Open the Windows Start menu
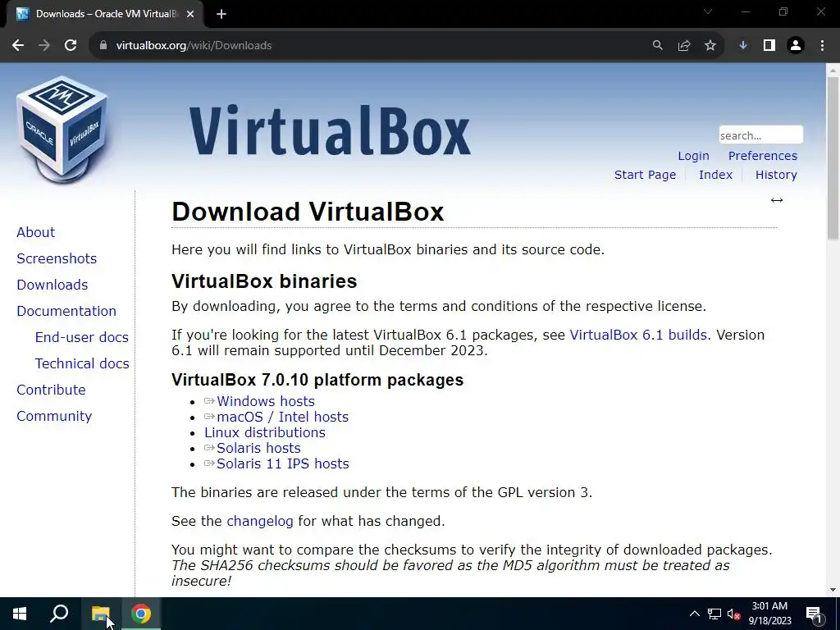The image size is (840, 630). click(x=20, y=614)
